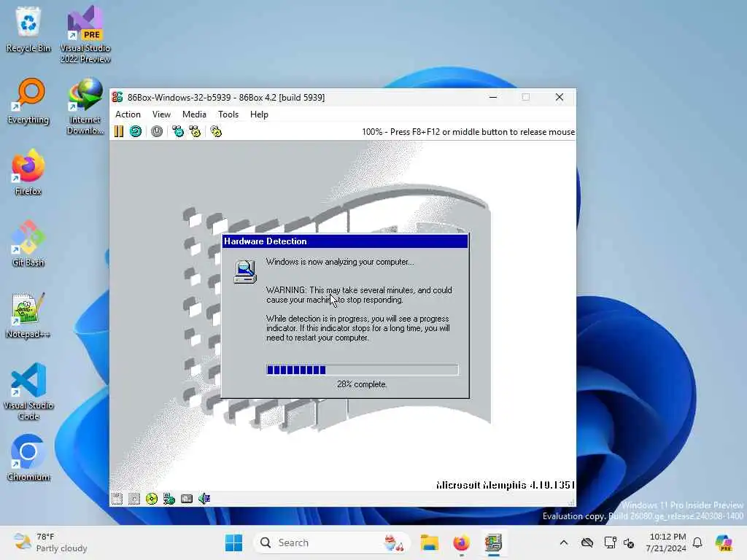Open the Media menu
The image size is (747, 560).
(x=194, y=114)
